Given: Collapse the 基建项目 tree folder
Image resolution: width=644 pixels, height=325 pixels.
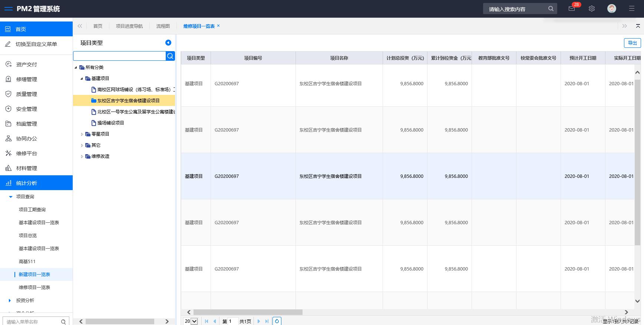Looking at the screenshot, I should (82, 79).
